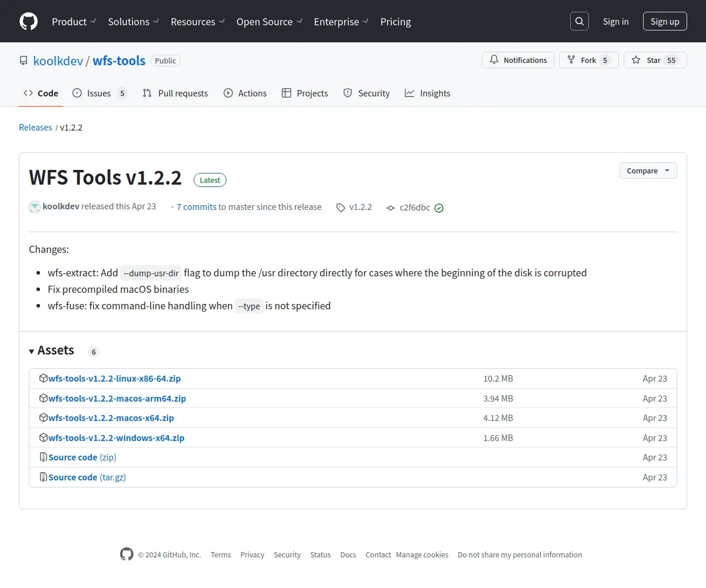Screen dimensions: 706x588
Task: Show verified signature checkmark details
Action: pyautogui.click(x=439, y=208)
